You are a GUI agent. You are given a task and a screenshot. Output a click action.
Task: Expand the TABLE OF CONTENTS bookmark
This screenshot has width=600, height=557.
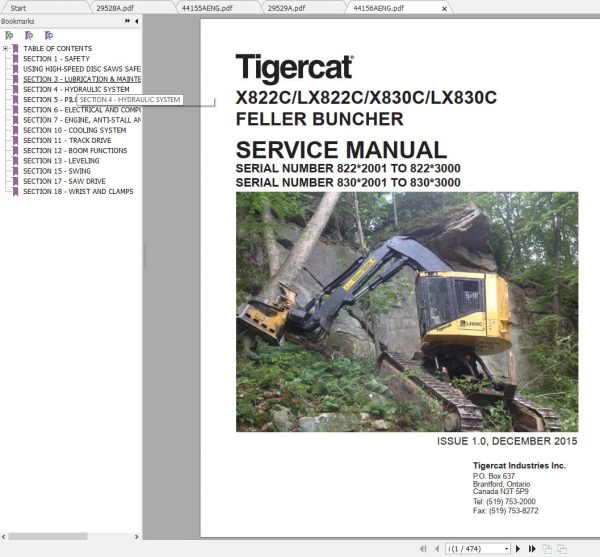[5, 49]
